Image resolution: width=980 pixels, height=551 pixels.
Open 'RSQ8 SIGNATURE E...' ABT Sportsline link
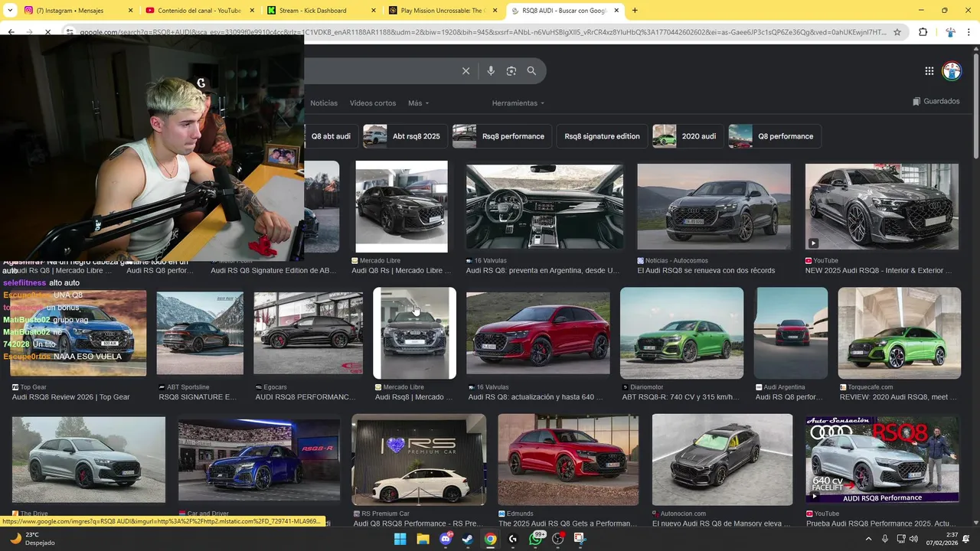click(198, 397)
